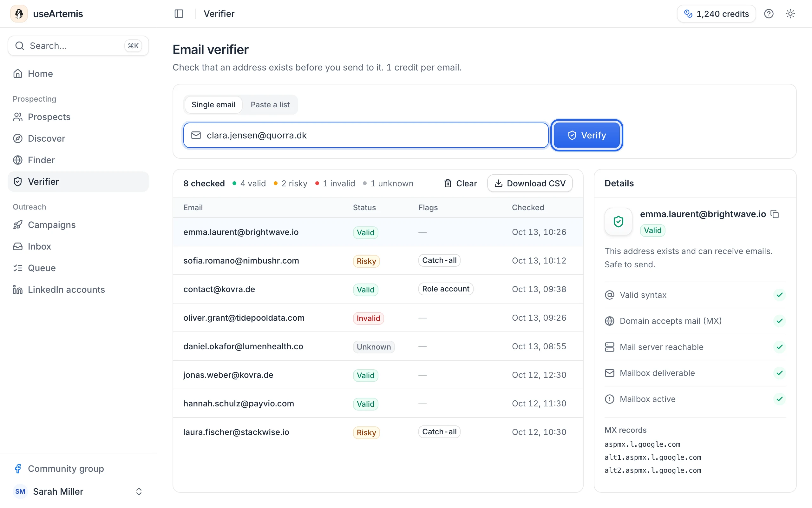This screenshot has height=508, width=812.
Task: Click Invalid badge for oliver.grant
Action: pyautogui.click(x=368, y=318)
